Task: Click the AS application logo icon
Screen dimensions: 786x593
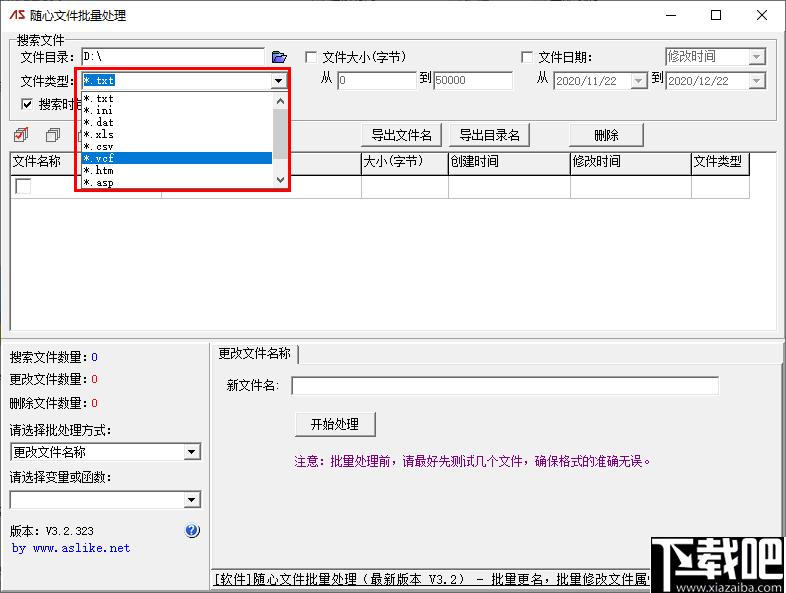Action: pyautogui.click(x=17, y=15)
